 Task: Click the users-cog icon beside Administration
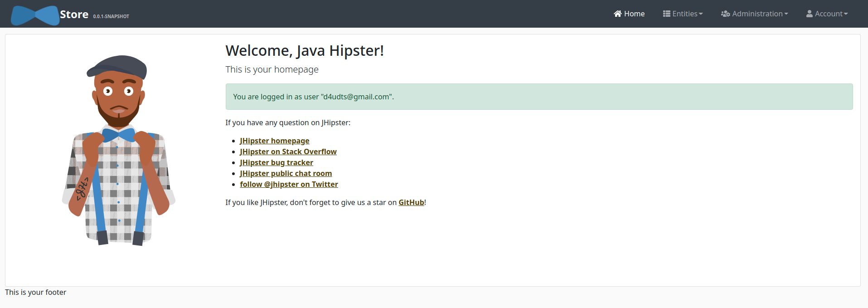click(725, 14)
